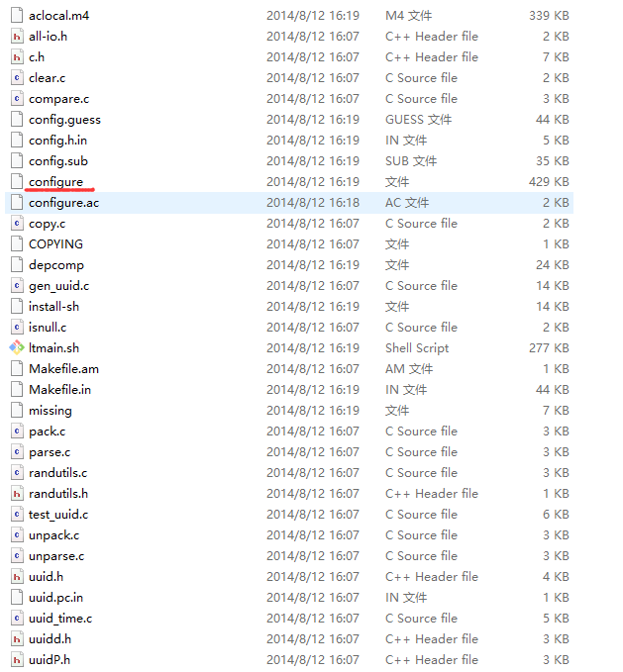The width and height of the screenshot is (623, 672).
Task: Select the isnull.c source icon
Action: pyautogui.click(x=17, y=328)
